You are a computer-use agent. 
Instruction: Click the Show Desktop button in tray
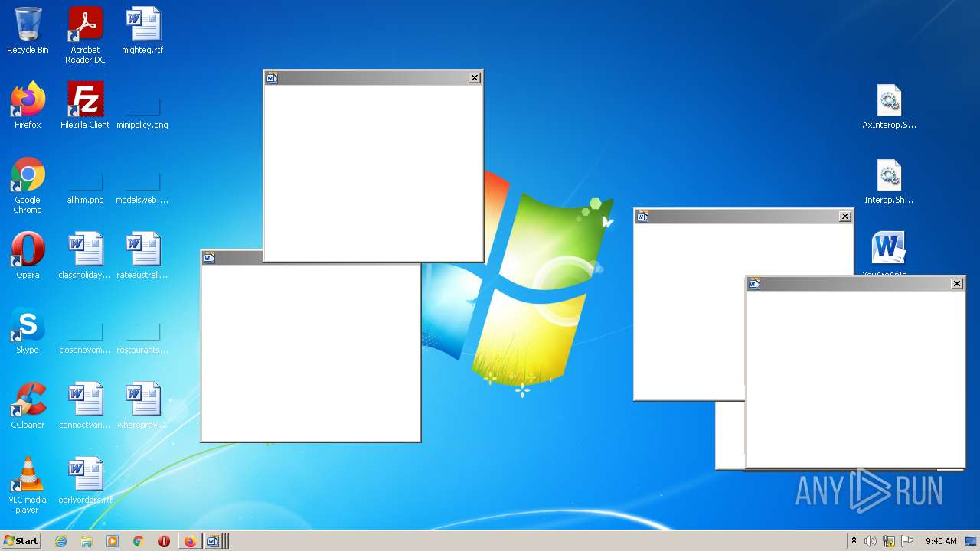[971, 541]
